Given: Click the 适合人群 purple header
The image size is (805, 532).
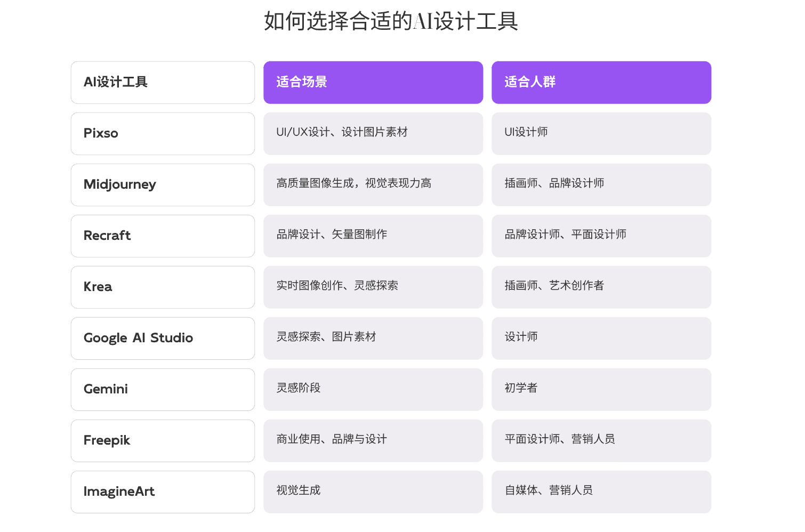Looking at the screenshot, I should (x=601, y=82).
